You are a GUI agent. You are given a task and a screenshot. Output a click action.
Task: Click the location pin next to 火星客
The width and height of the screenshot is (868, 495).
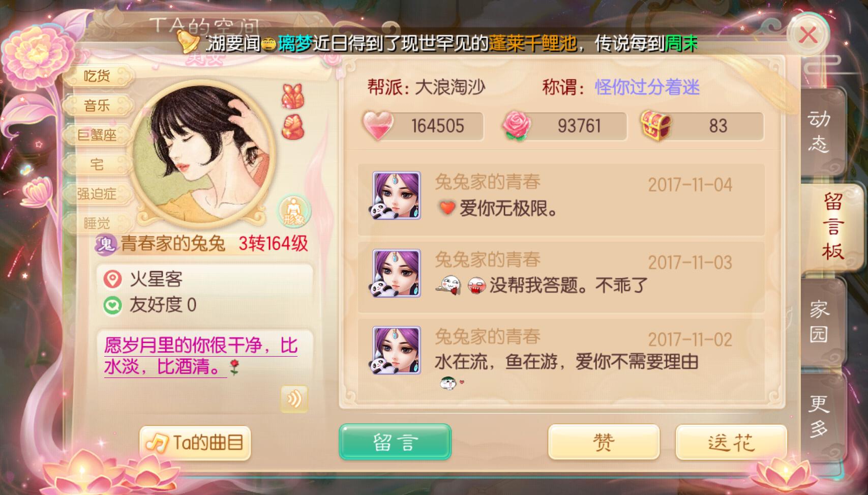[112, 279]
